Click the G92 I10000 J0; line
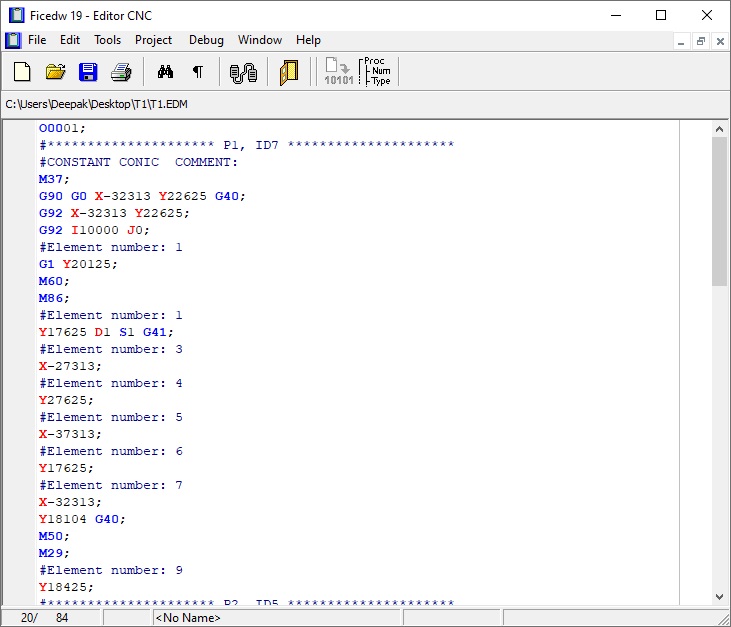731x627 pixels. pyautogui.click(x=94, y=230)
